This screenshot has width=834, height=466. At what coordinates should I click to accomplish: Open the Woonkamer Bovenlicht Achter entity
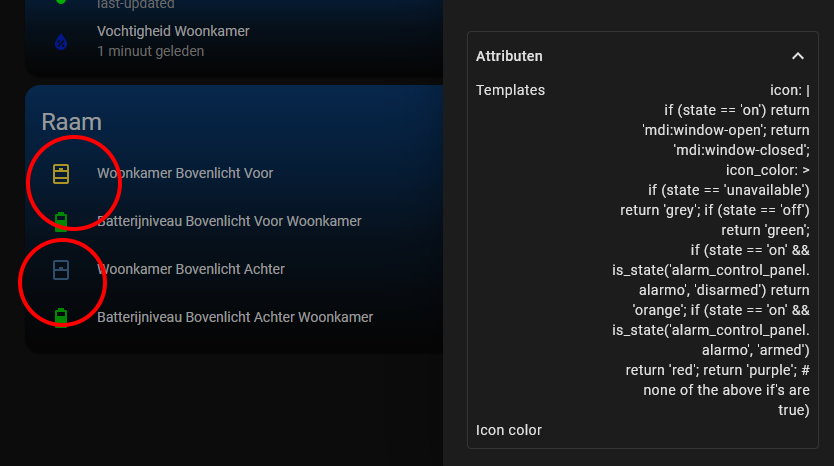(190, 269)
